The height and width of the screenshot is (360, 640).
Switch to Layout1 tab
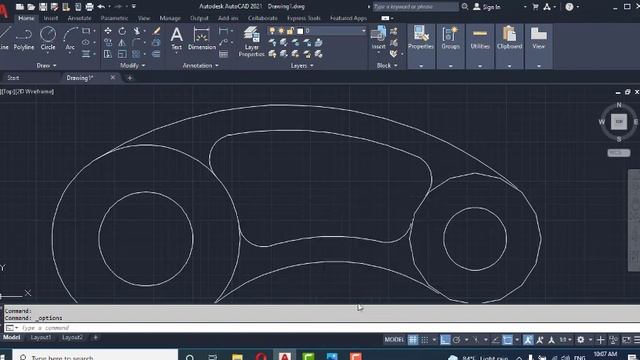point(41,338)
